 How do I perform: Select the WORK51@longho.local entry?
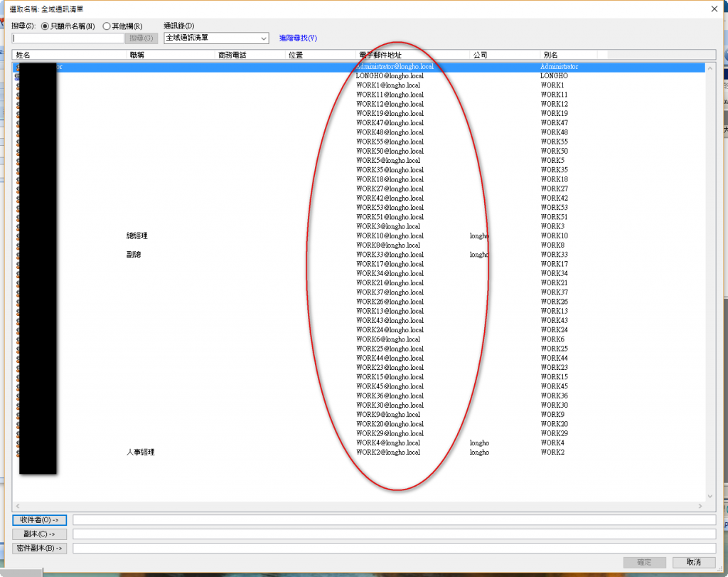390,217
